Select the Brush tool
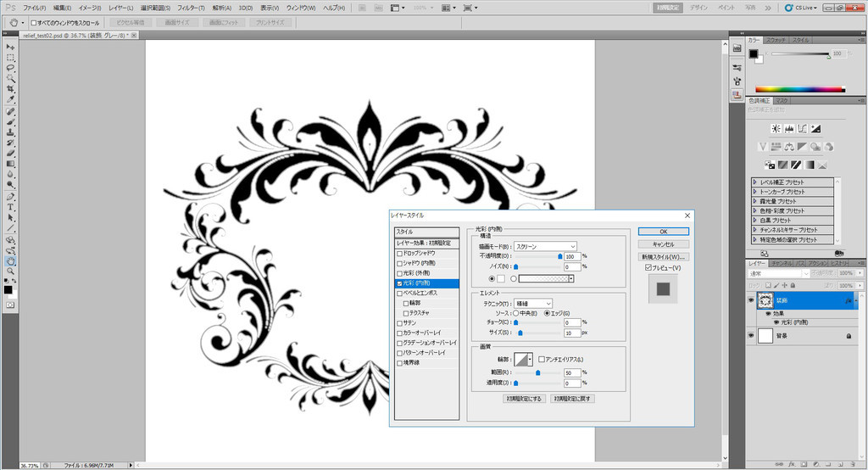The image size is (868, 470). coord(10,122)
